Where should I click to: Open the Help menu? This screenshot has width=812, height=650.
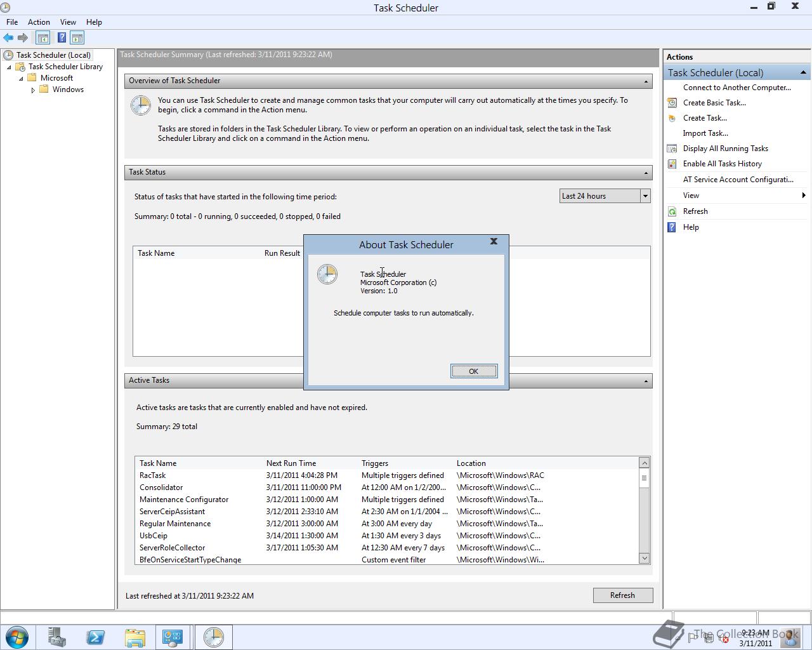[94, 22]
